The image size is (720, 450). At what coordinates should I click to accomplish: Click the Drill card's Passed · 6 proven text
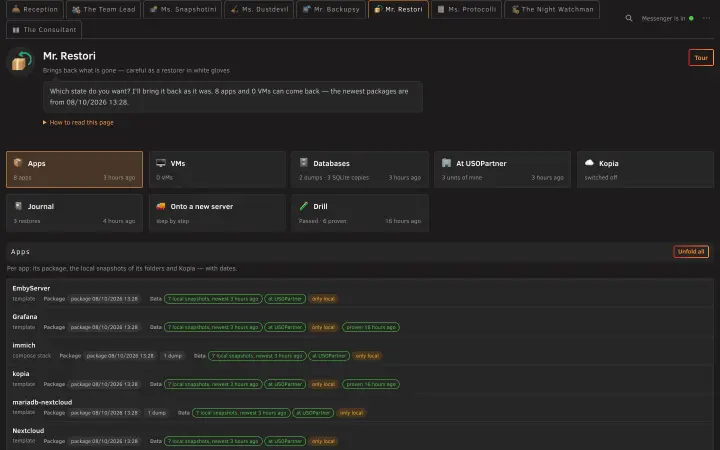pyautogui.click(x=322, y=221)
